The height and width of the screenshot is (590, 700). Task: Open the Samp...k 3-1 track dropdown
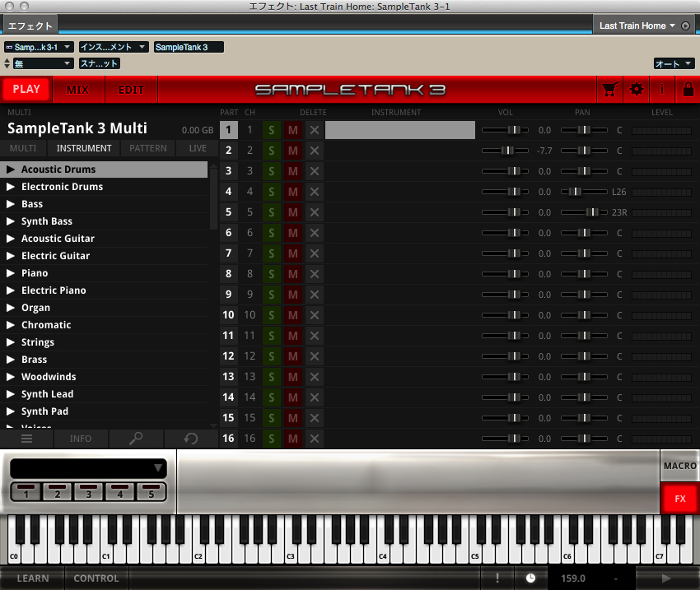tap(39, 47)
